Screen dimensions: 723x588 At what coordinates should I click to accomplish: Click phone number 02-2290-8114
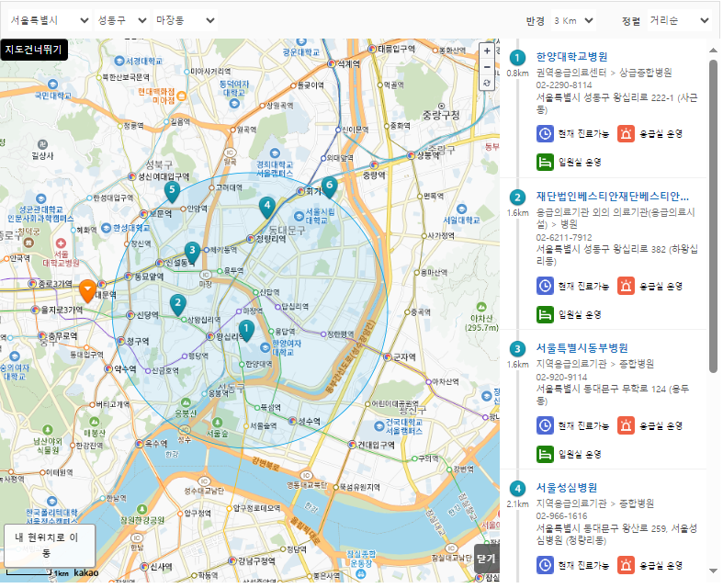click(563, 85)
